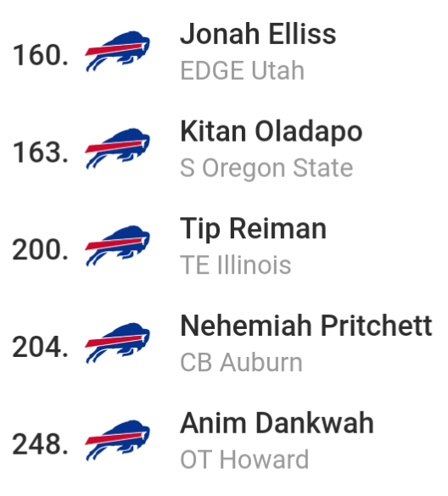
Task: Click the Bills logo beside pick 204
Action: pos(117,343)
